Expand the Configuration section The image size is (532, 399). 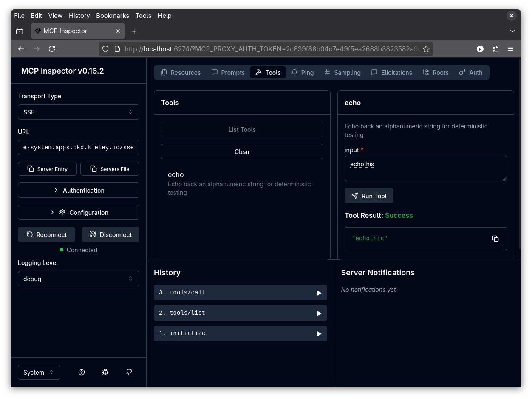tap(79, 212)
